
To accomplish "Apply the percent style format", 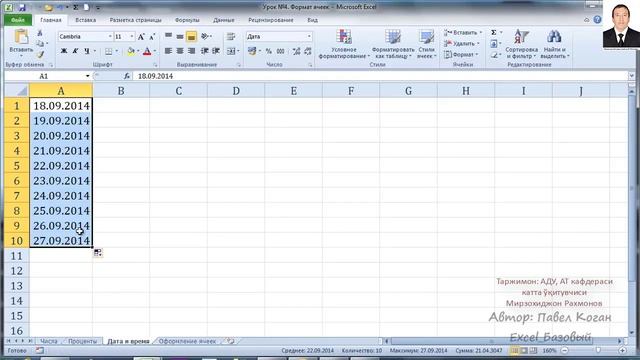I will click(x=269, y=51).
